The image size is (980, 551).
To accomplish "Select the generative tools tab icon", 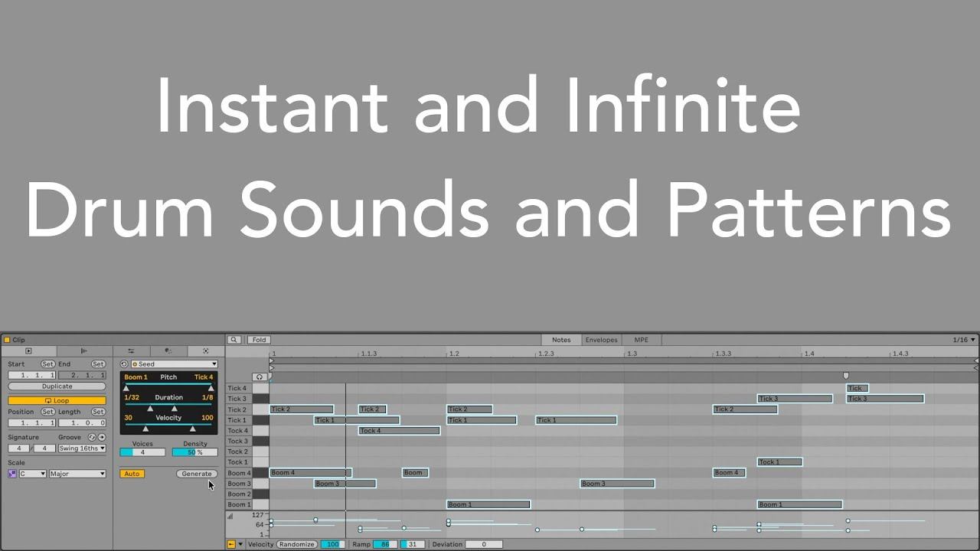I will pyautogui.click(x=205, y=351).
